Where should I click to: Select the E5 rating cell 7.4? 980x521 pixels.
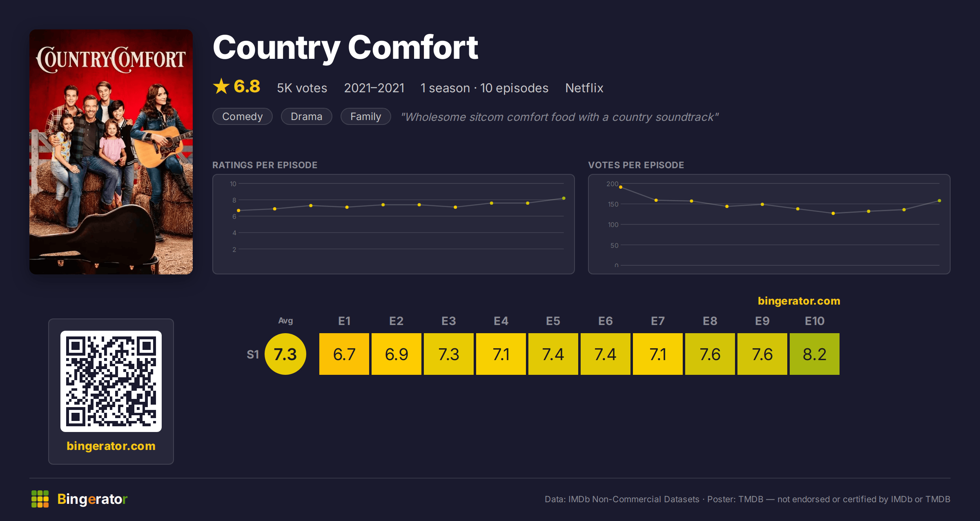coord(553,354)
